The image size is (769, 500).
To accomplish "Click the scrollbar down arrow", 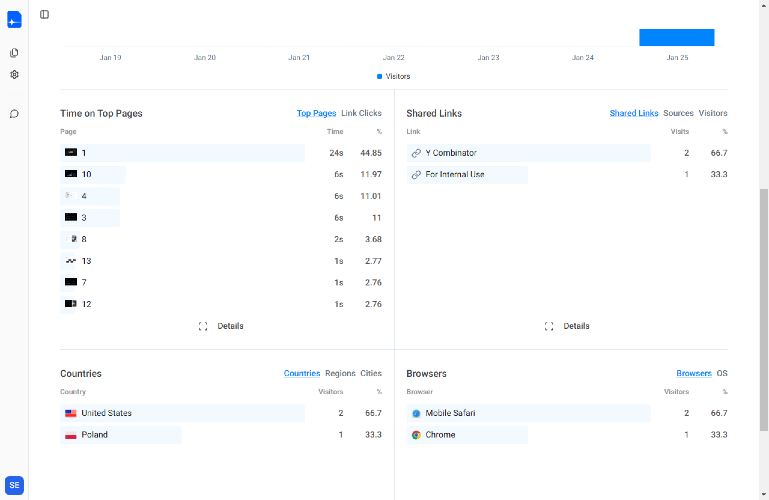I will coord(764,495).
